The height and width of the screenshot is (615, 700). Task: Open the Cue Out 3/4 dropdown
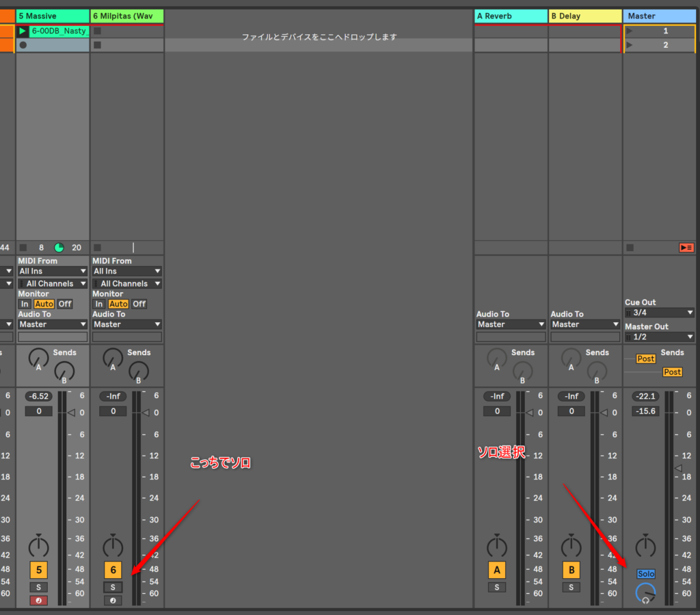coord(659,313)
